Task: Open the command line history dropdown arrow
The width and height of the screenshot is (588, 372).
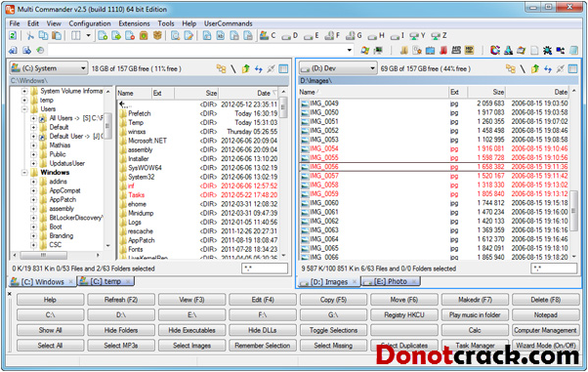Action: point(349,50)
